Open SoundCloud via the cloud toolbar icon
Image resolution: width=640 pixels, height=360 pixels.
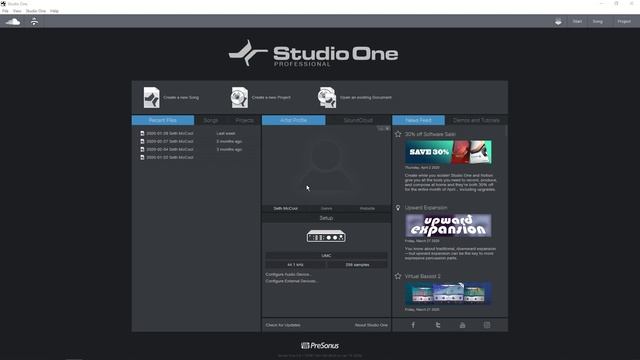pyautogui.click(x=13, y=22)
